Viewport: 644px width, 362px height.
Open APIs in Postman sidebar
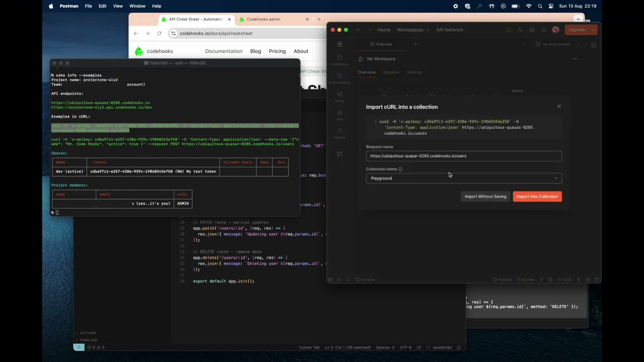340,115
